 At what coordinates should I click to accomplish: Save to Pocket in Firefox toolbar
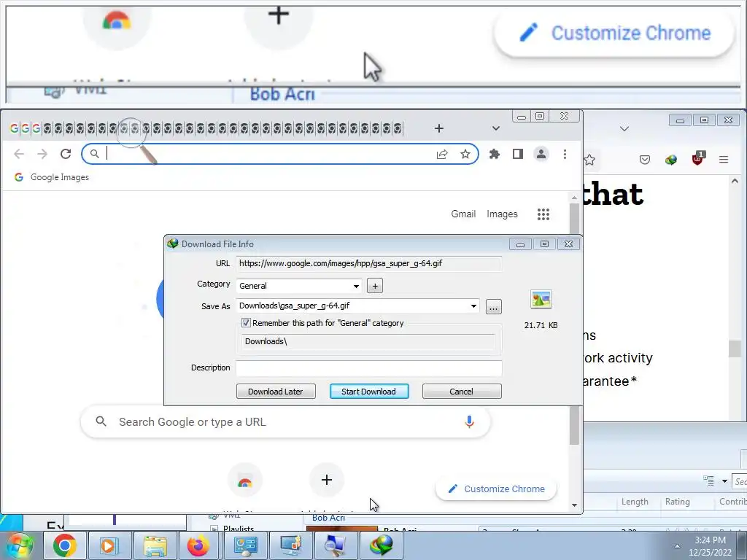tap(645, 160)
